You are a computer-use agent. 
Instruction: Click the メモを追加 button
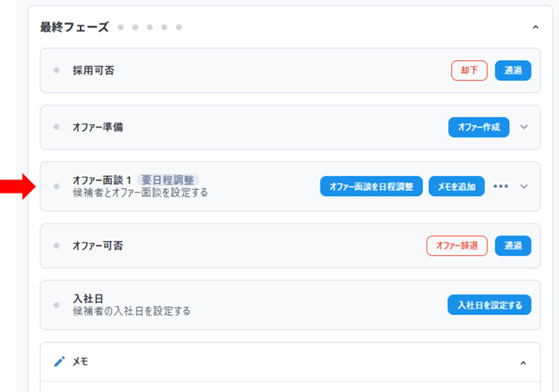[x=456, y=186]
